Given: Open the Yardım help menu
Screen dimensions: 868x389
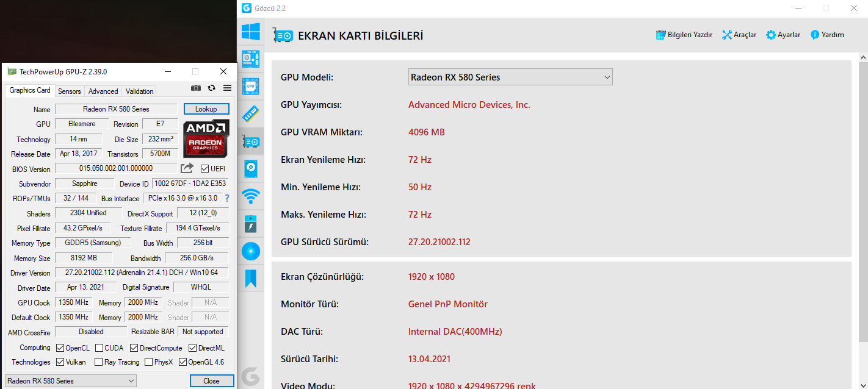Looking at the screenshot, I should click(827, 35).
